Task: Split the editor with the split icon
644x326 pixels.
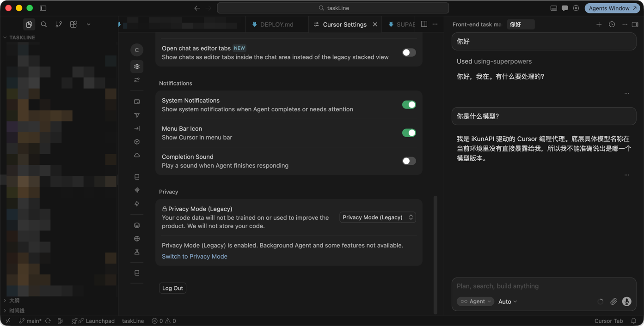Action: click(x=424, y=24)
